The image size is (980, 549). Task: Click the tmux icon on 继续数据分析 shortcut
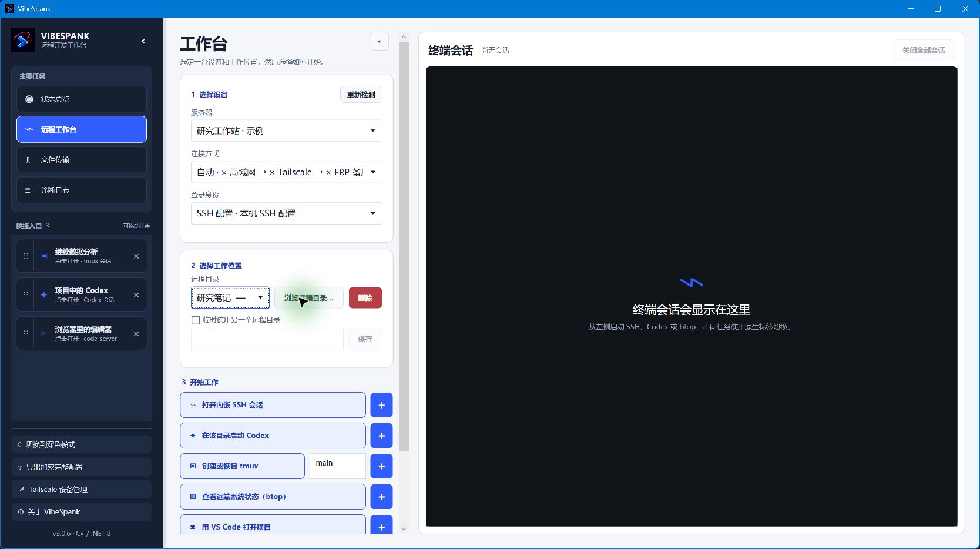[43, 256]
